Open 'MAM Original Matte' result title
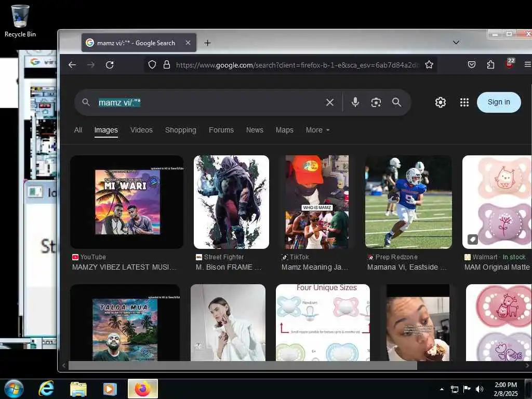Screen dimensions: 532x399 [x=497, y=268]
